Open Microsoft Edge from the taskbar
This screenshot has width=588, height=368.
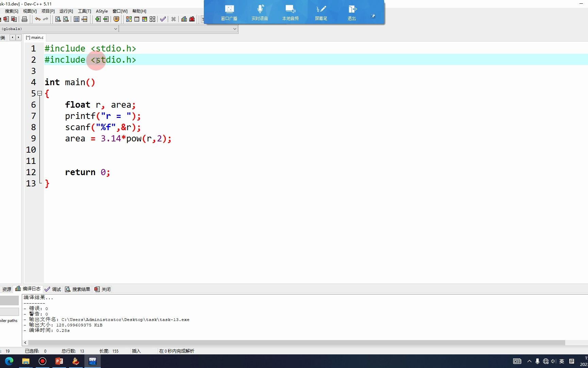(x=9, y=361)
